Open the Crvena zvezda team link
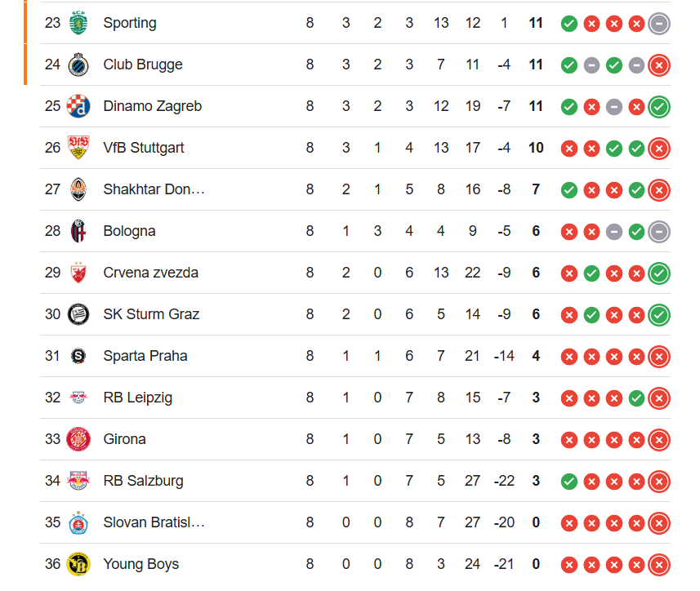The image size is (700, 591). coord(151,273)
